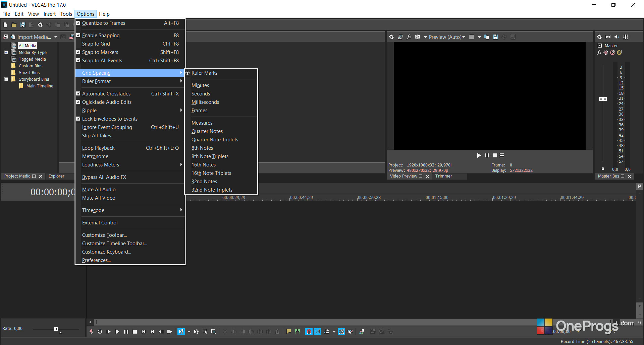Click the Import Media button

(x=31, y=37)
